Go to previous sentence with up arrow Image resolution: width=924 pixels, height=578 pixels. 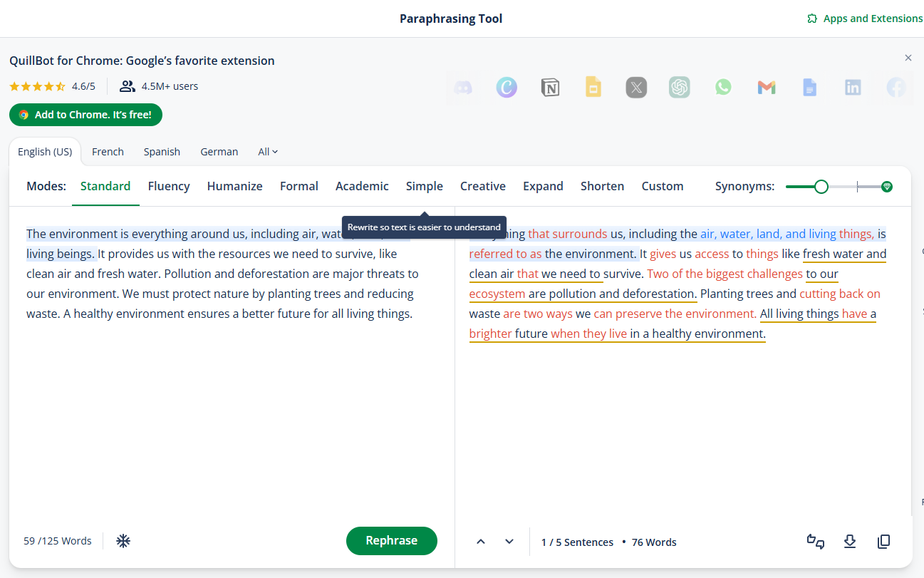[481, 542]
